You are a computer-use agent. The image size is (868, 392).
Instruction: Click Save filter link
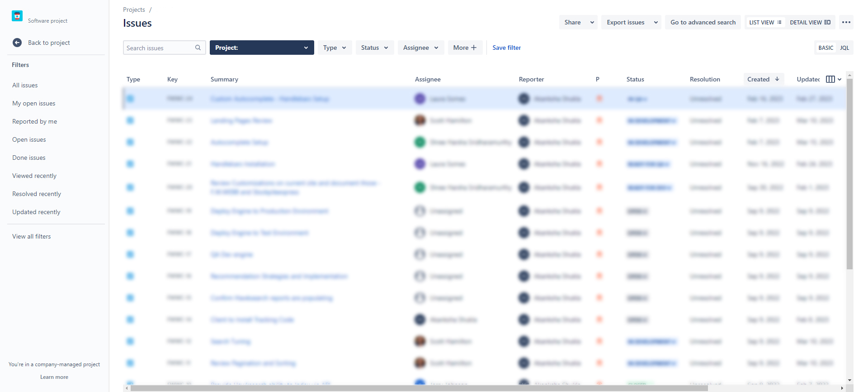(506, 48)
